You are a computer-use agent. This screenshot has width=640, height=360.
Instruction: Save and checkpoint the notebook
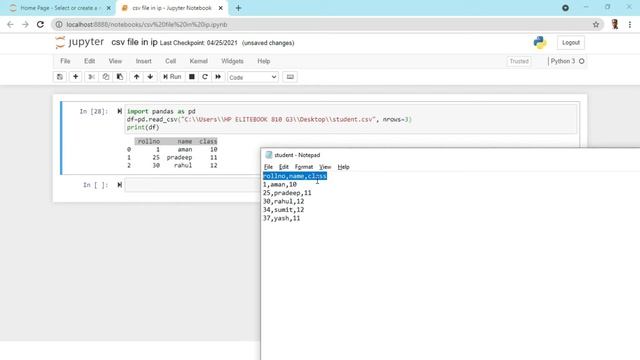pos(60,77)
